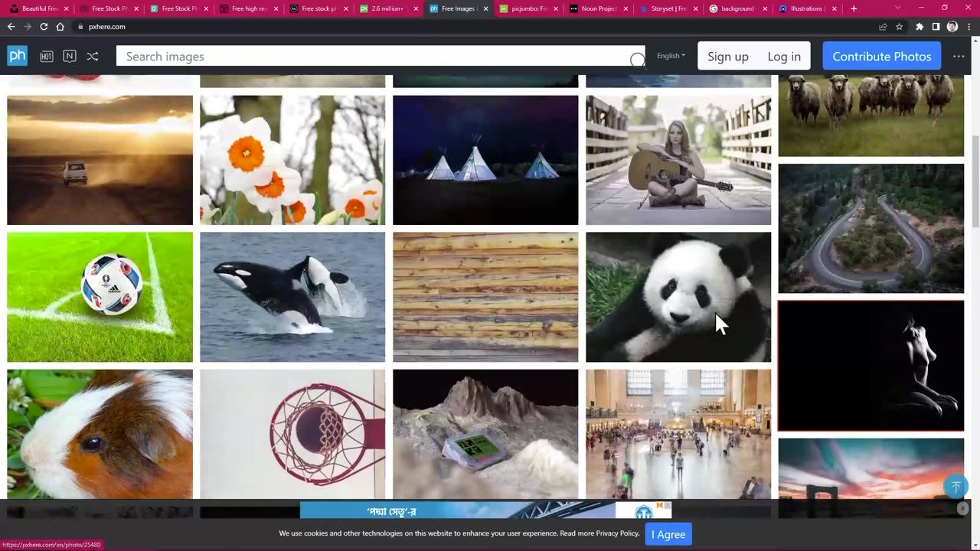Open the car on sunset road photo
The image size is (980, 551).
[x=100, y=160]
